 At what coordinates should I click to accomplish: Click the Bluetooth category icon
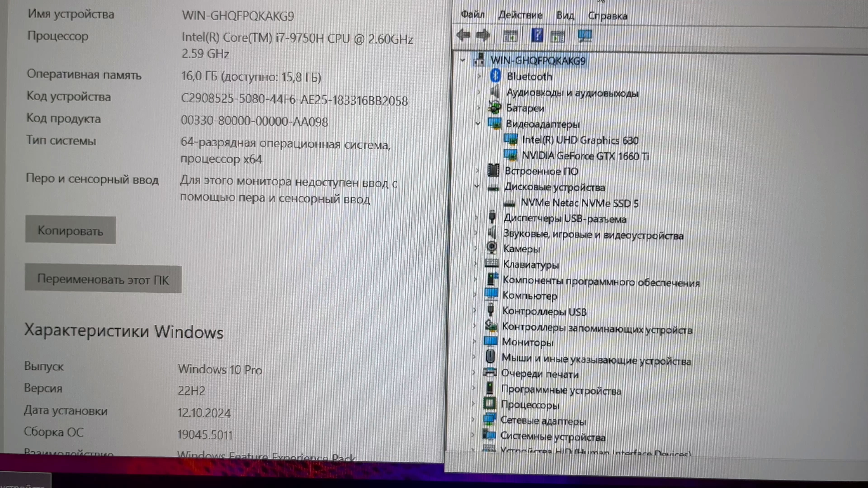[495, 76]
